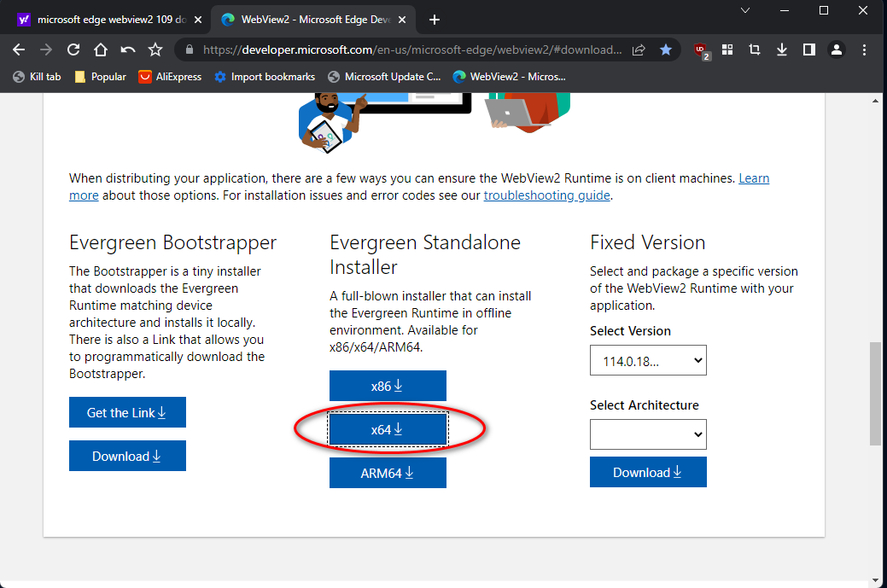Go back to the previous page
Screen dimensions: 887x588
(x=19, y=49)
